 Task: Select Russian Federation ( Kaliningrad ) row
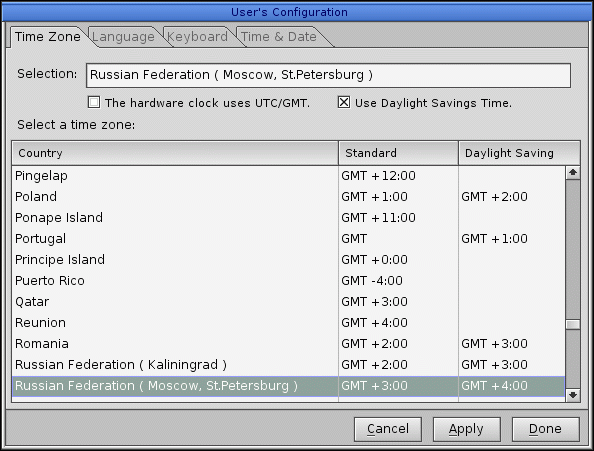[x=288, y=365]
